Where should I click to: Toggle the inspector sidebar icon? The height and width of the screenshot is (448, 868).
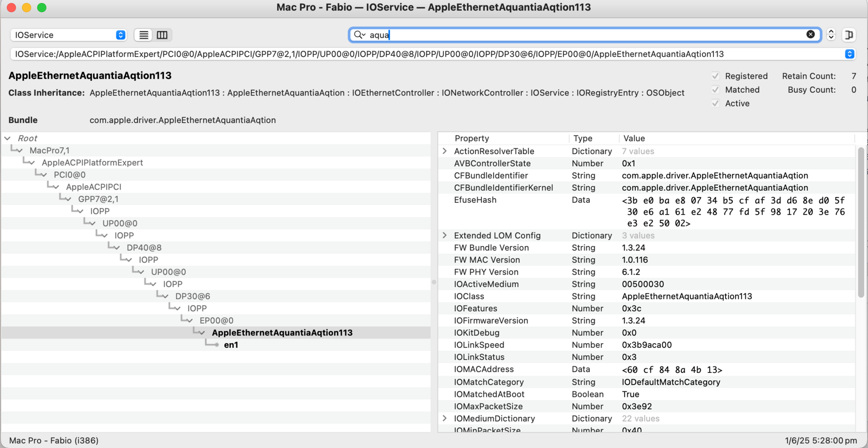(849, 35)
